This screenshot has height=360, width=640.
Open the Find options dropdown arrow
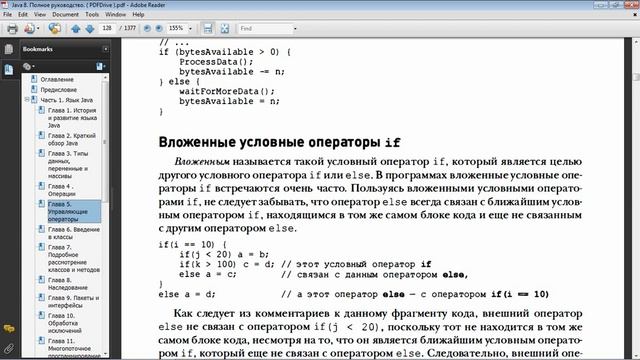point(295,29)
